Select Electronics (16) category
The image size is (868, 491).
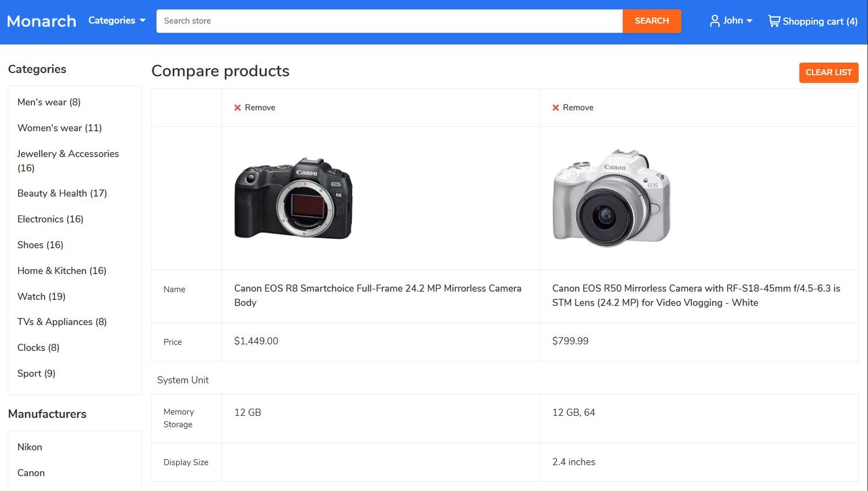pos(50,219)
